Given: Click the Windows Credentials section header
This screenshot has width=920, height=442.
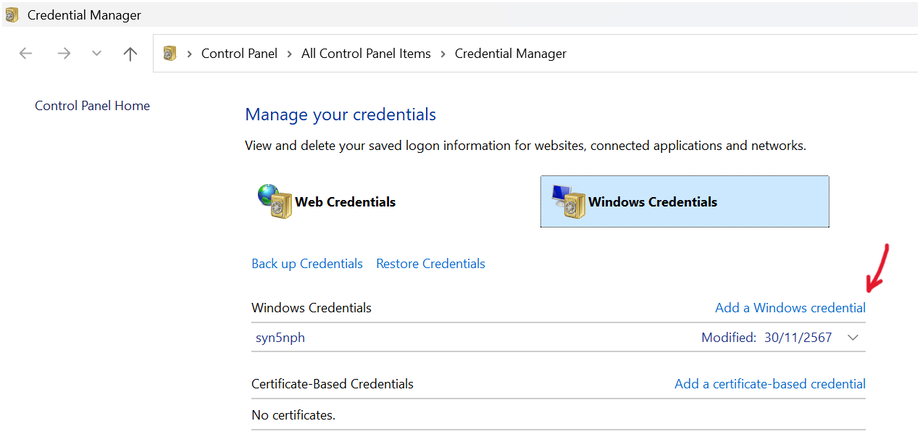Looking at the screenshot, I should point(311,308).
